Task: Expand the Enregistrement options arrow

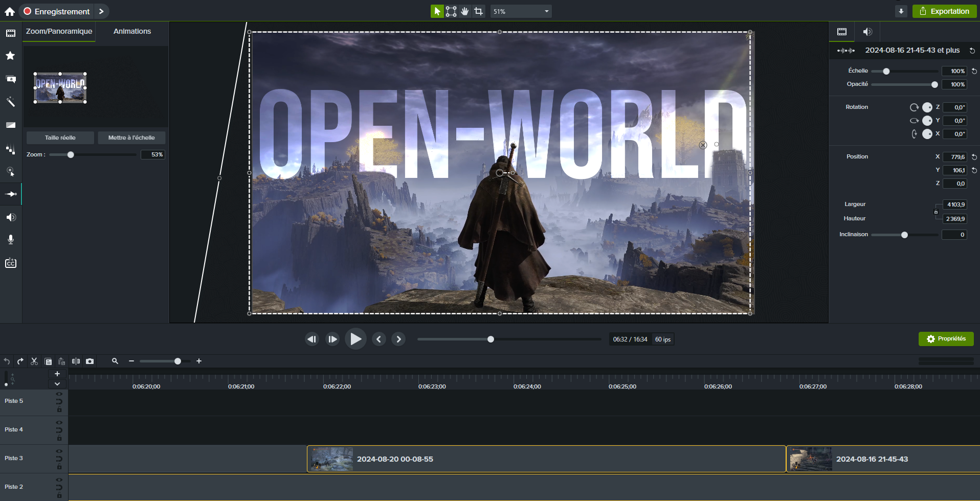Action: [101, 11]
